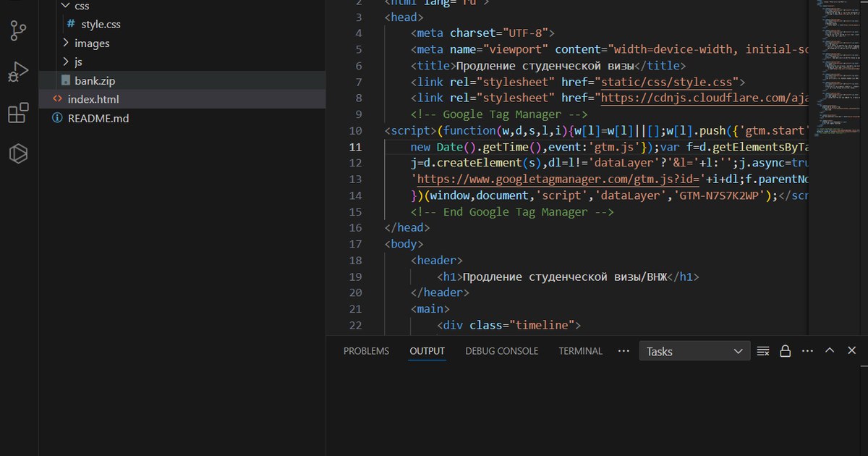The height and width of the screenshot is (456, 868).
Task: Open more actions ellipsis beside lock icon
Action: tap(807, 351)
